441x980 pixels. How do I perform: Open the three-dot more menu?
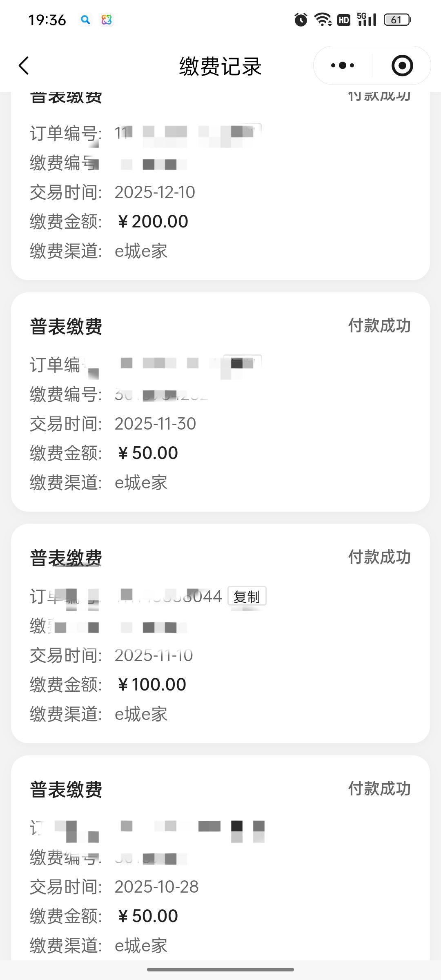pos(343,65)
